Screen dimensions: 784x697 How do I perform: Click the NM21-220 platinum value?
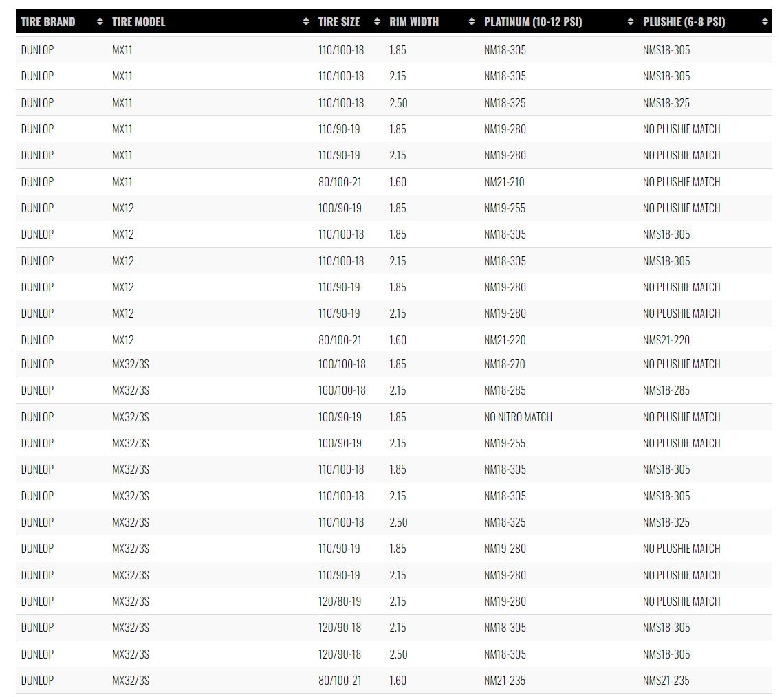pyautogui.click(x=504, y=340)
